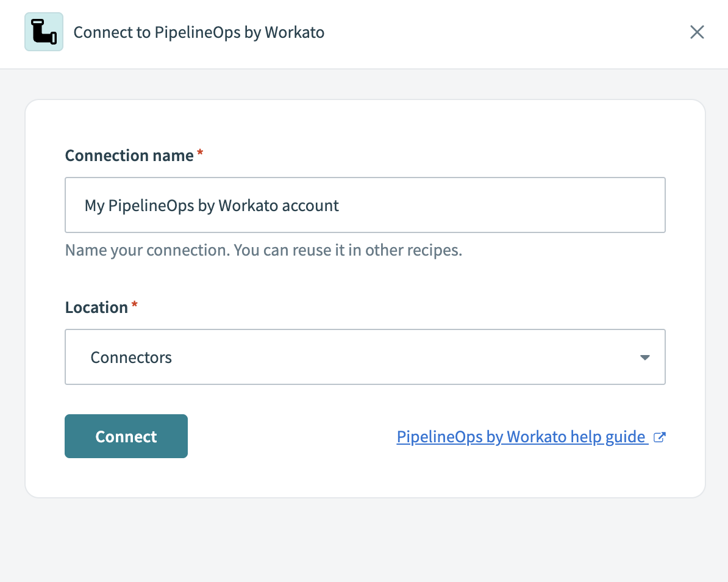The height and width of the screenshot is (582, 728).
Task: Click the PipelineOps pipe logo icon
Action: pos(44,32)
